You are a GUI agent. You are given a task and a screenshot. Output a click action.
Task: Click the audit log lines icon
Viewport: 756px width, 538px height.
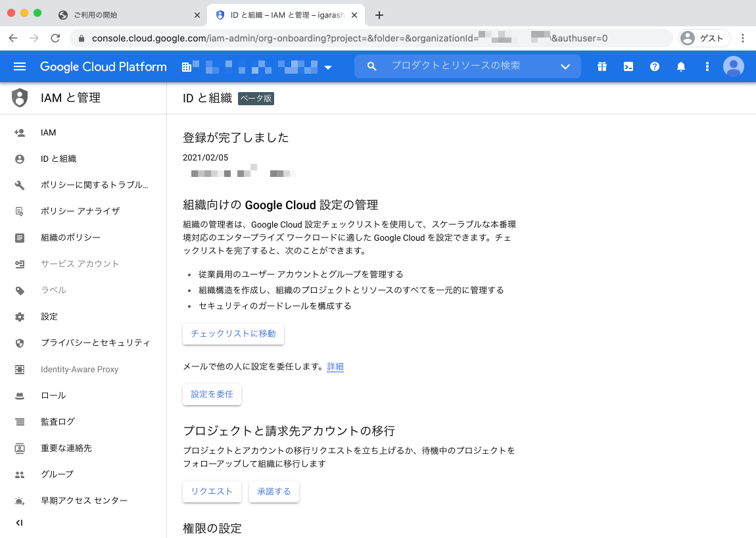click(x=20, y=422)
